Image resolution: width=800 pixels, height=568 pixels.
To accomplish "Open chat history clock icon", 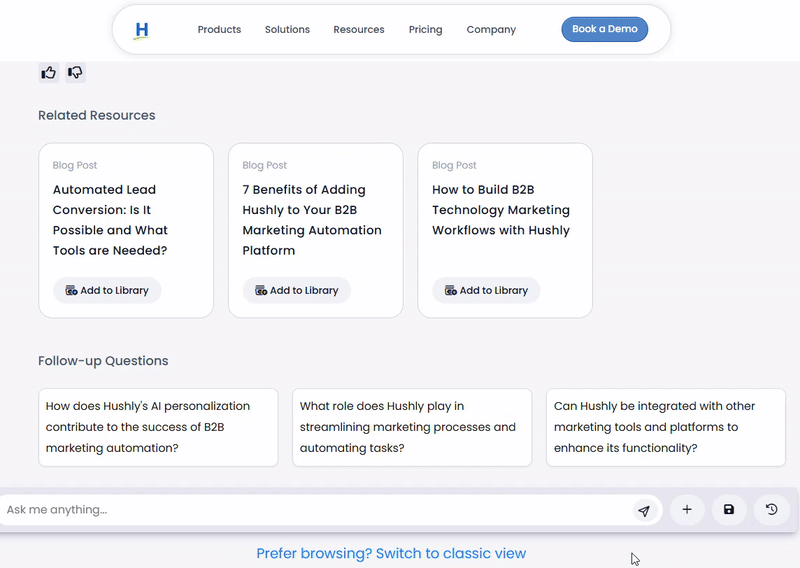I will point(771,509).
